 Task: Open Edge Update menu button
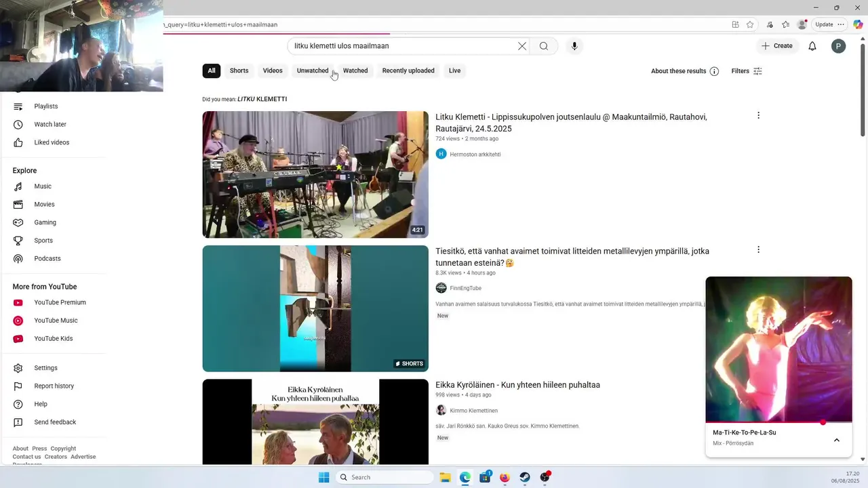click(x=830, y=24)
